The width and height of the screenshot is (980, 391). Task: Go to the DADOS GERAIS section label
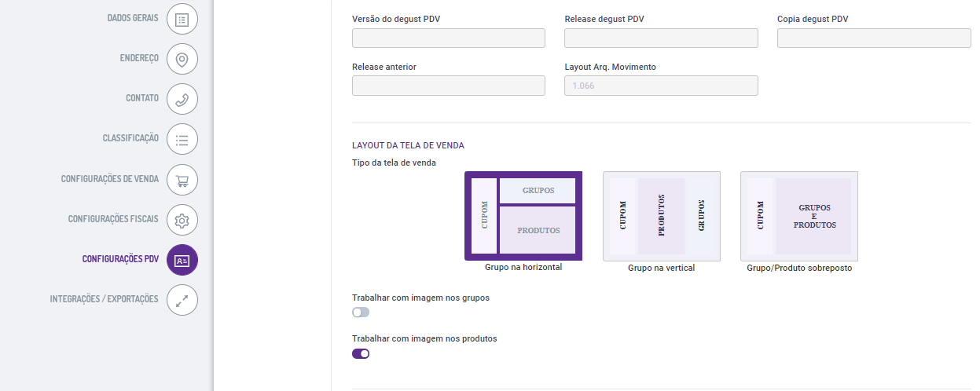point(133,17)
